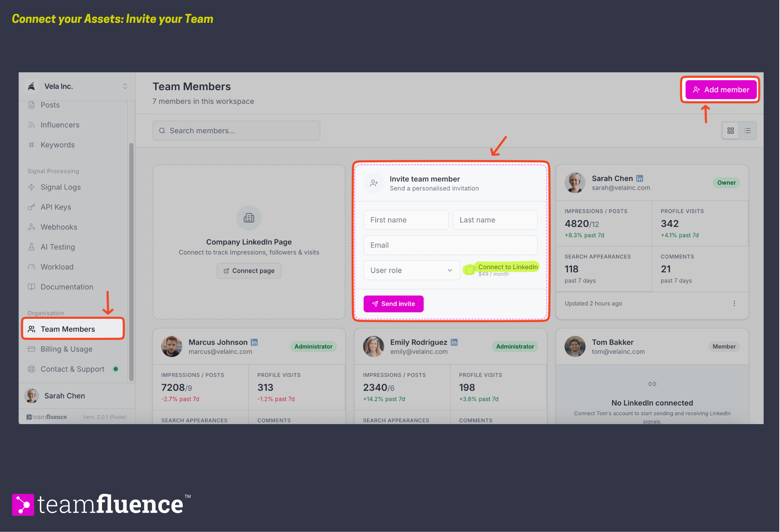Click the Last name field

click(495, 220)
